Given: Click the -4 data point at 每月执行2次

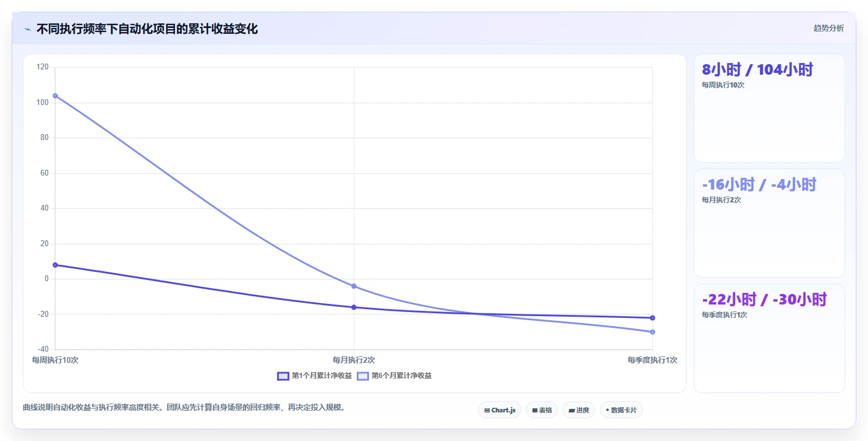Looking at the screenshot, I should coord(354,286).
